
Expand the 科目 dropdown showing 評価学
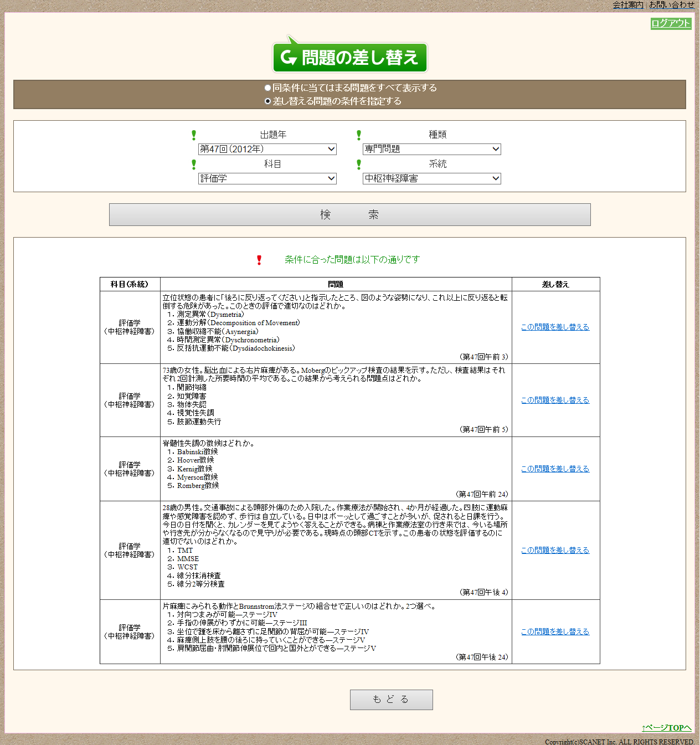coord(267,178)
